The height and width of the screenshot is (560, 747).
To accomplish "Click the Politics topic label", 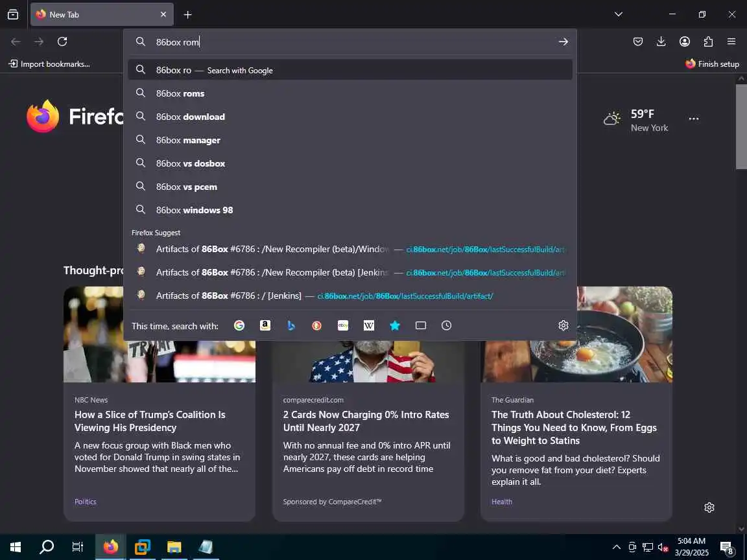I will [86, 502].
